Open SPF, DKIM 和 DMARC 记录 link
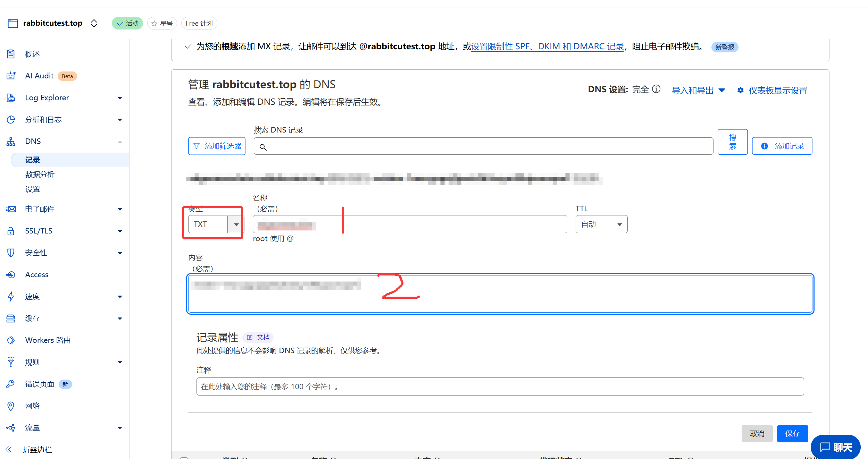868x459 pixels. tap(548, 46)
